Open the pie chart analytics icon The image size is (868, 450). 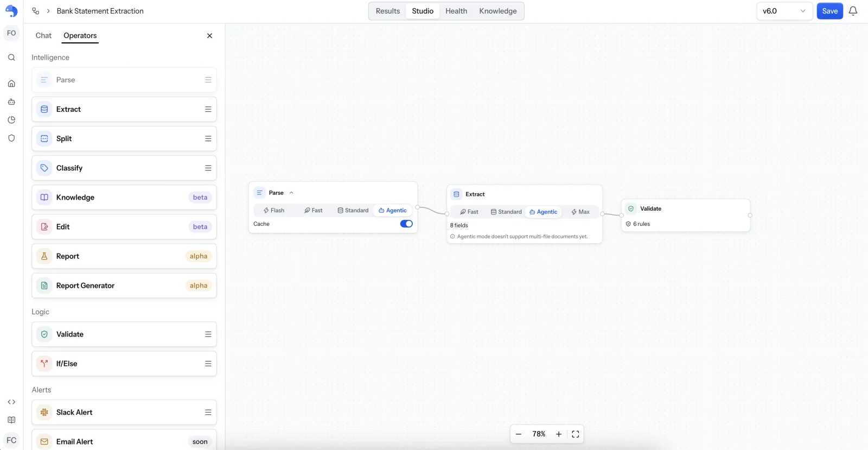coord(11,120)
